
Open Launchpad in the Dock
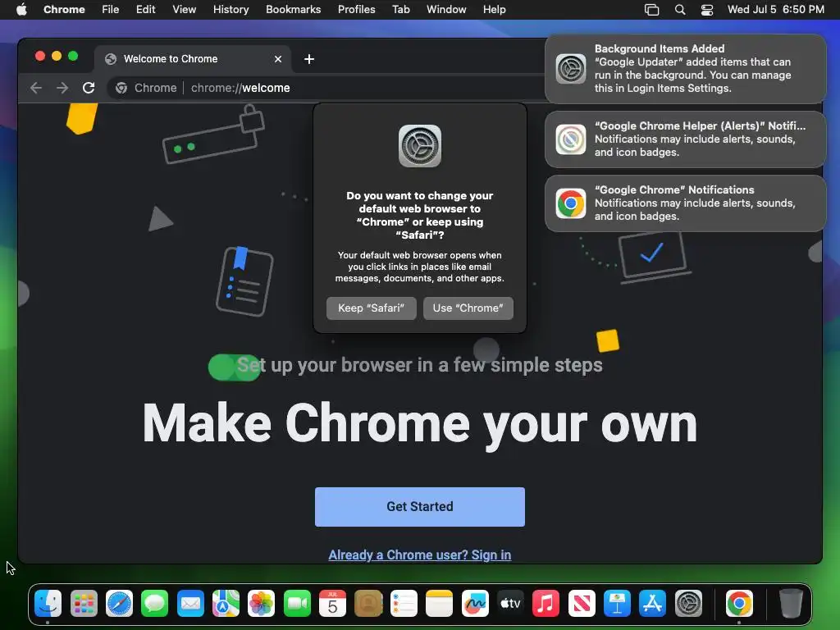(84, 603)
